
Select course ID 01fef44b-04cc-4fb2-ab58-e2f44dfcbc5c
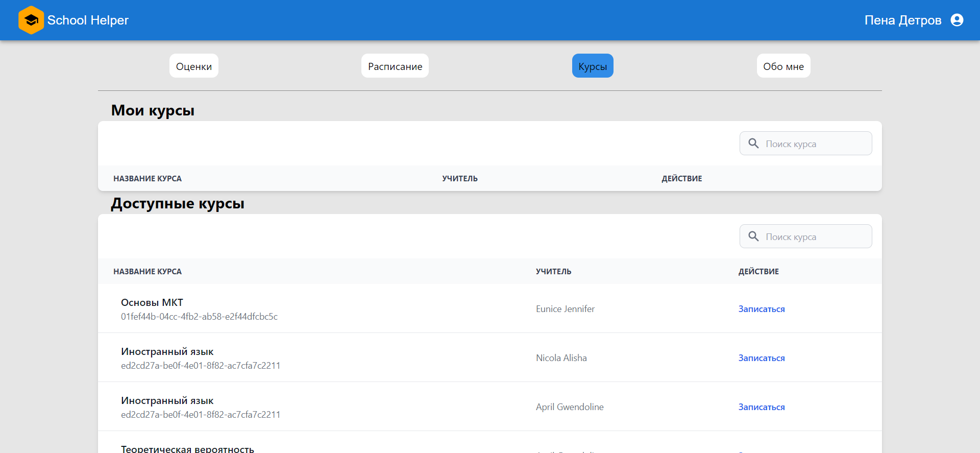click(199, 317)
